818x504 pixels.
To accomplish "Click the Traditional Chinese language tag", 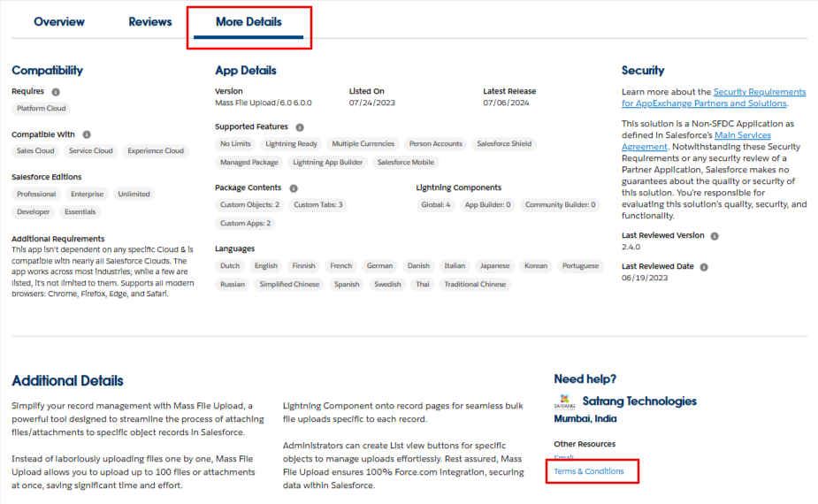I will (475, 285).
